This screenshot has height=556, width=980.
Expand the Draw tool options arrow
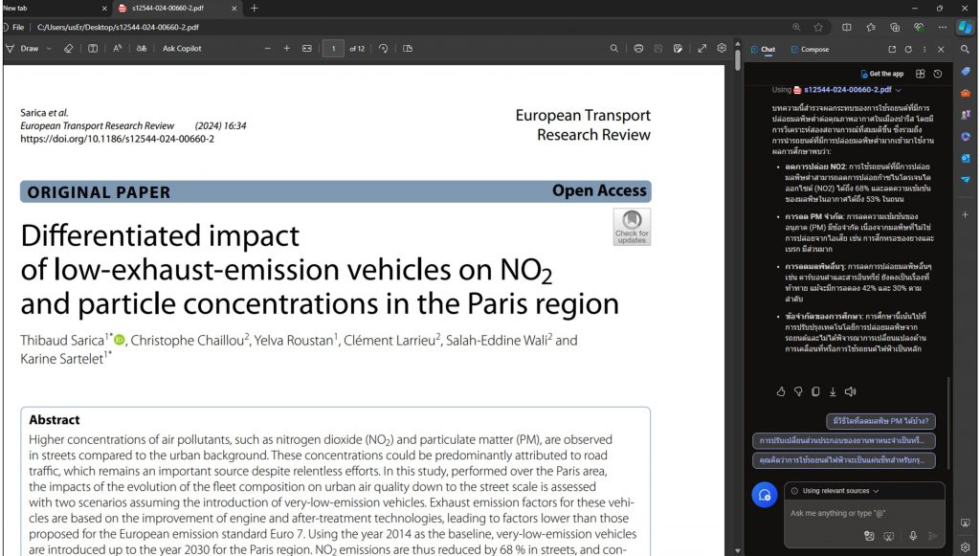coord(49,48)
